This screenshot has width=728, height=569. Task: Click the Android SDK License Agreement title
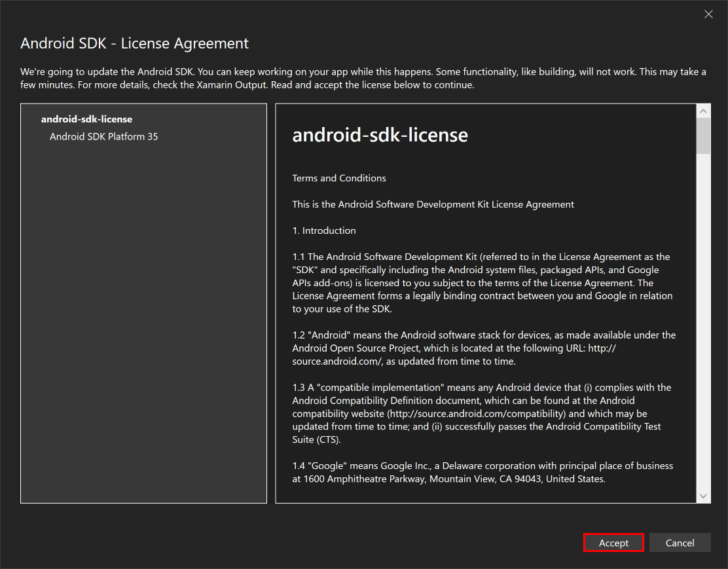point(135,43)
